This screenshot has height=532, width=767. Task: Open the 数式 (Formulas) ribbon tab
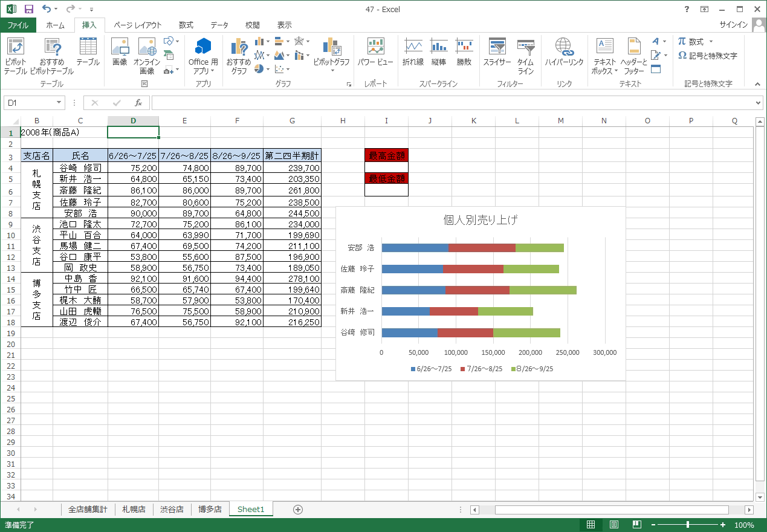tap(186, 25)
